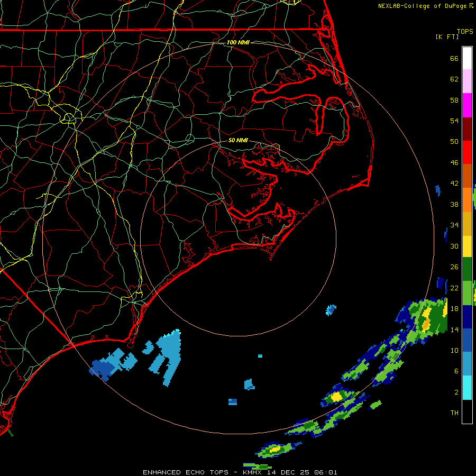Click the '10' legend value
Screen dimensions: 476x476
point(454,351)
